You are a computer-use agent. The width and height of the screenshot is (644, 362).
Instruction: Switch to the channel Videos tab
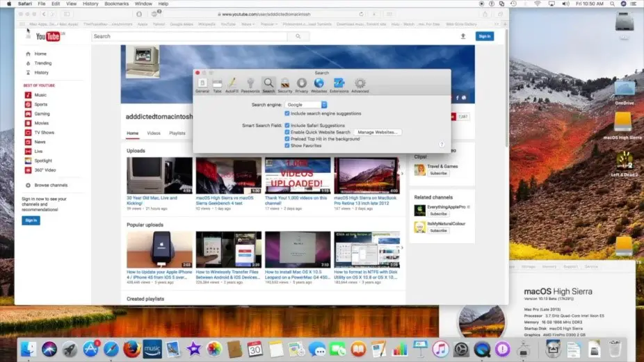[x=154, y=133]
